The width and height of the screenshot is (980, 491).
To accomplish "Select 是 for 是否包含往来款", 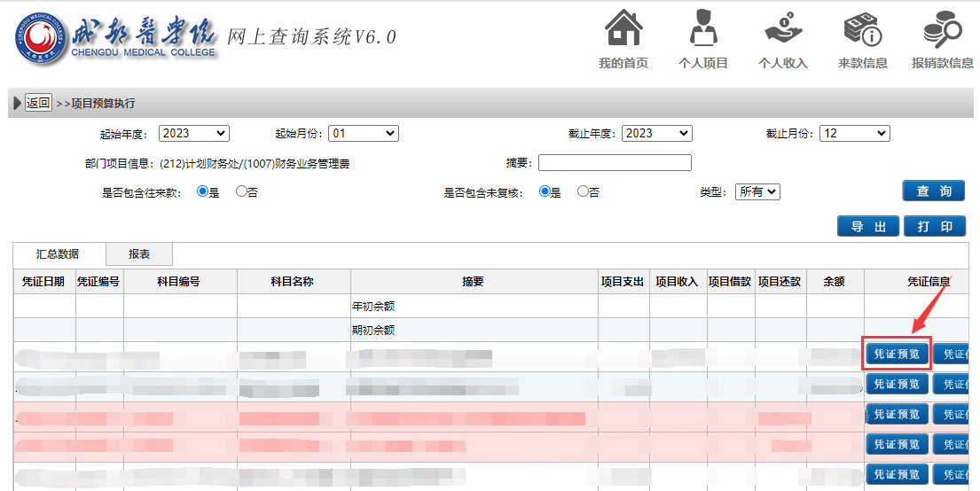I will 202,191.
